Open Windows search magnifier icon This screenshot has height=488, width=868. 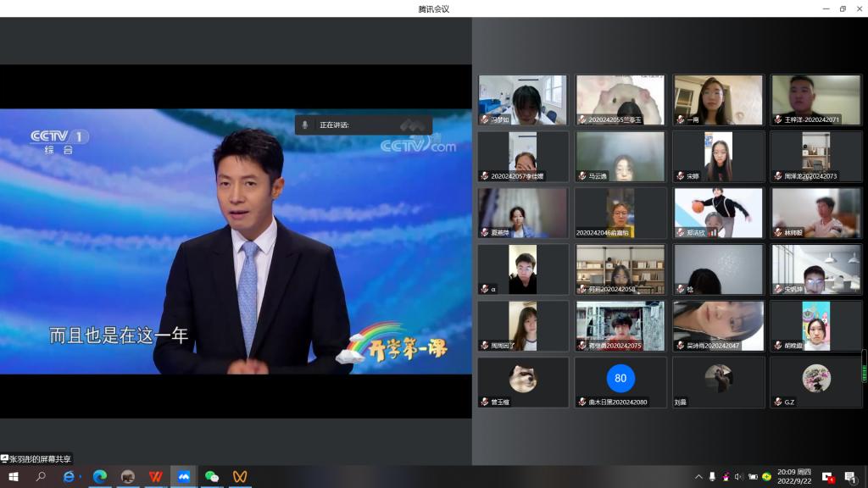[x=41, y=477]
